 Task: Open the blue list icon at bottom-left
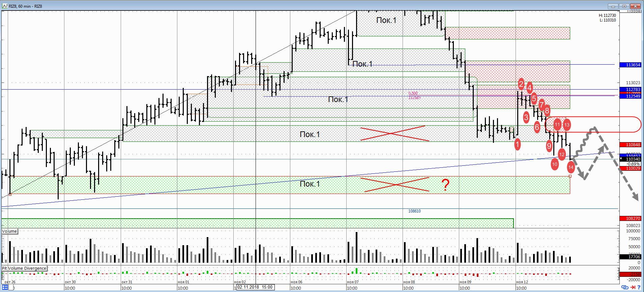5,287
